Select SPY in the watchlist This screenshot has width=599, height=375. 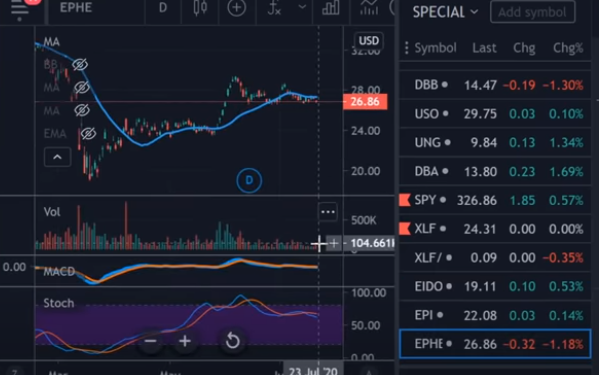click(495, 200)
